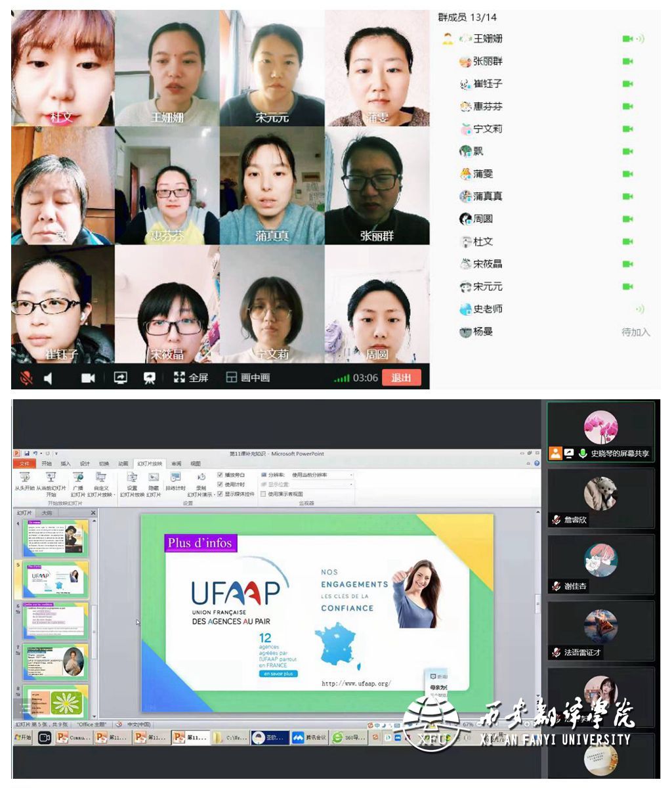
Task: Click the screen share icon
Action: point(121,378)
